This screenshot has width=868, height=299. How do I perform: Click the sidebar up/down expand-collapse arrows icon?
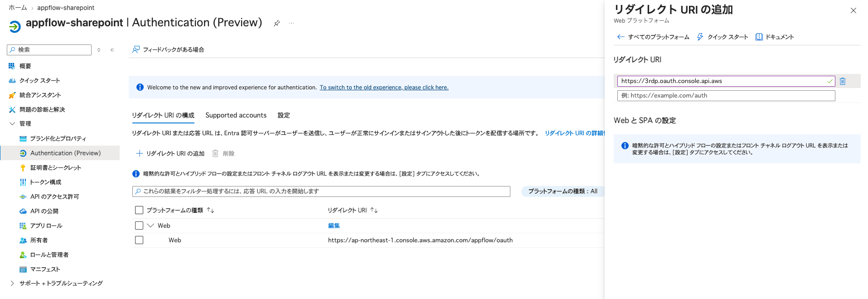point(99,50)
